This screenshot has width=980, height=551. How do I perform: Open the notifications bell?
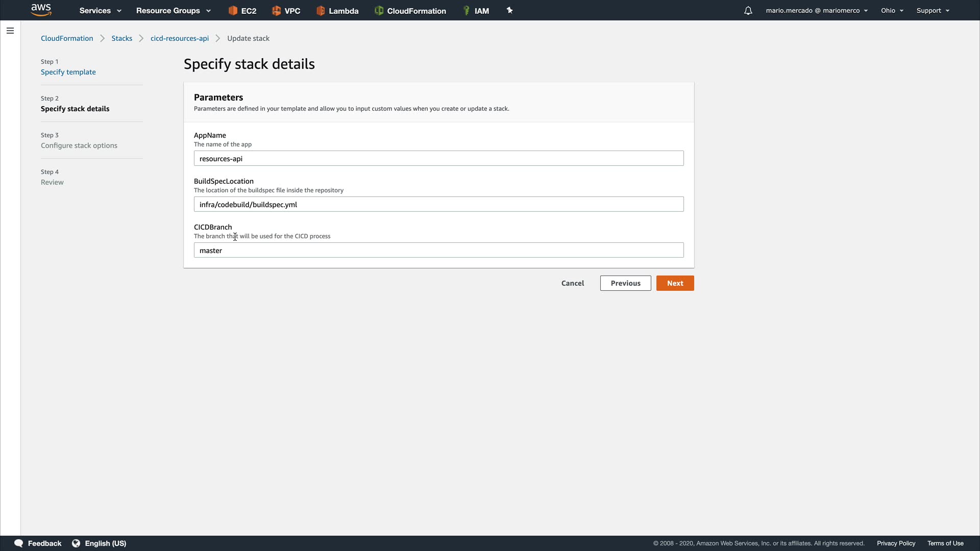pyautogui.click(x=748, y=11)
